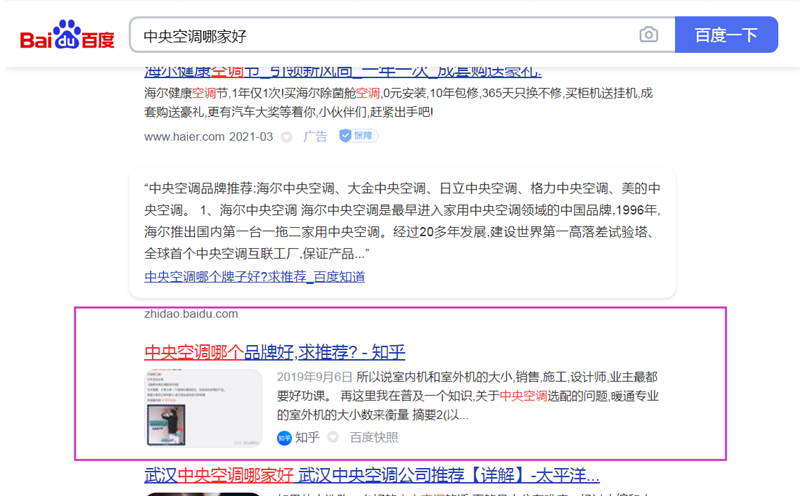Open 百度快照 cached snapshot link
Image resolution: width=800 pixels, height=496 pixels.
point(373,437)
